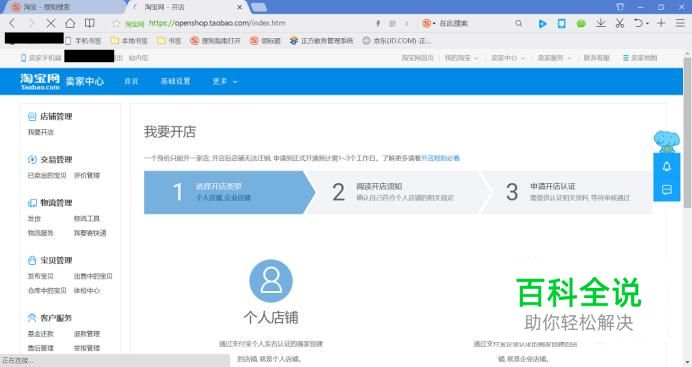Open the blue video play toolbar icon
Screen dimensions: 692x367
coord(542,24)
